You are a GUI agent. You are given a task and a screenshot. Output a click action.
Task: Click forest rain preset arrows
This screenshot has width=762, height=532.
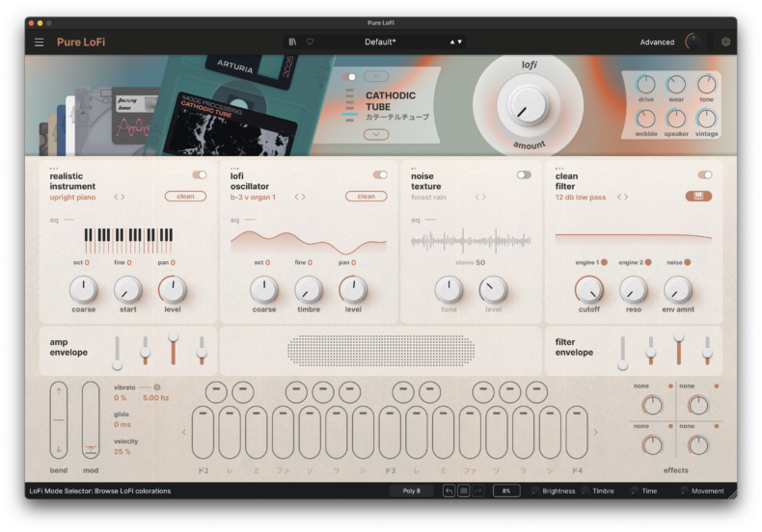480,197
